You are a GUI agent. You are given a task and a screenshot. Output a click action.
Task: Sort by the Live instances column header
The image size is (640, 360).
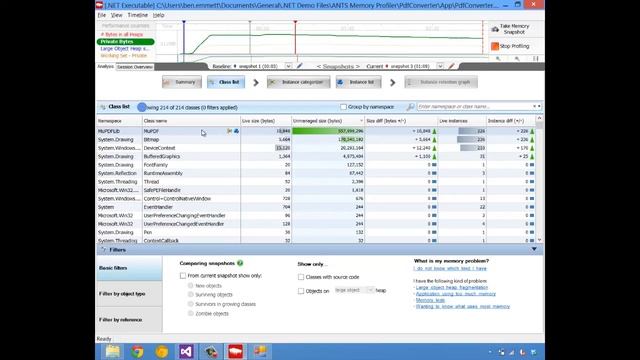462,121
